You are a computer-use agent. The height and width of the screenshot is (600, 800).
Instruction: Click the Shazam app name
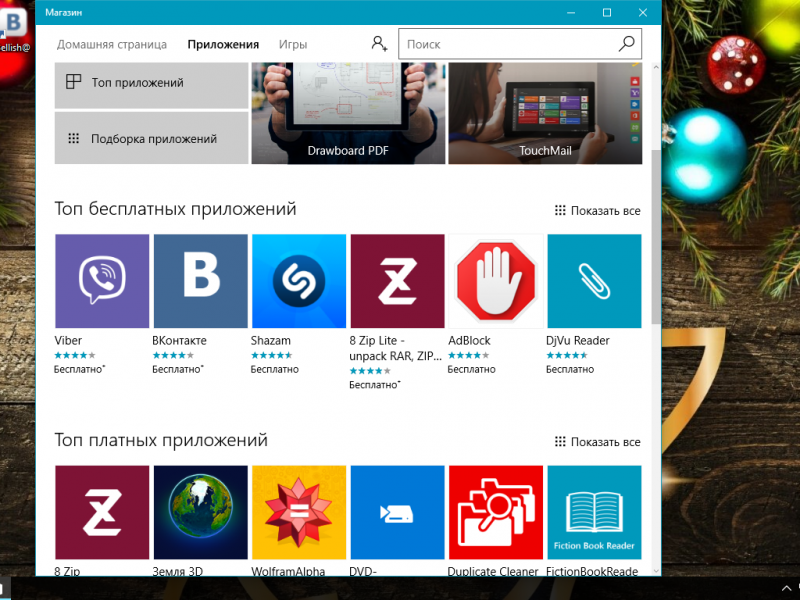[x=270, y=340]
